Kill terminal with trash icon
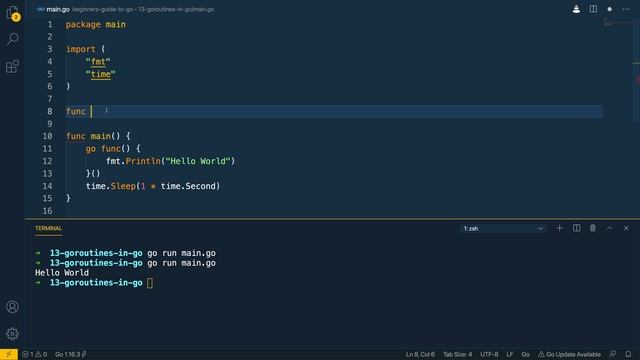The height and width of the screenshot is (360, 640). coord(593,228)
